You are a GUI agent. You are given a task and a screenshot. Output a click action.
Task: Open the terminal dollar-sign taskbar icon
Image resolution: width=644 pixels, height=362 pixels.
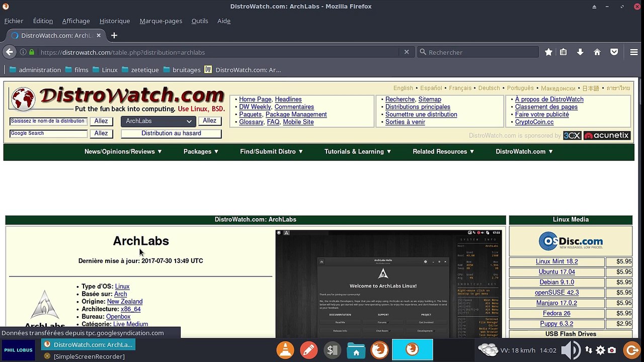pyautogui.click(x=332, y=350)
